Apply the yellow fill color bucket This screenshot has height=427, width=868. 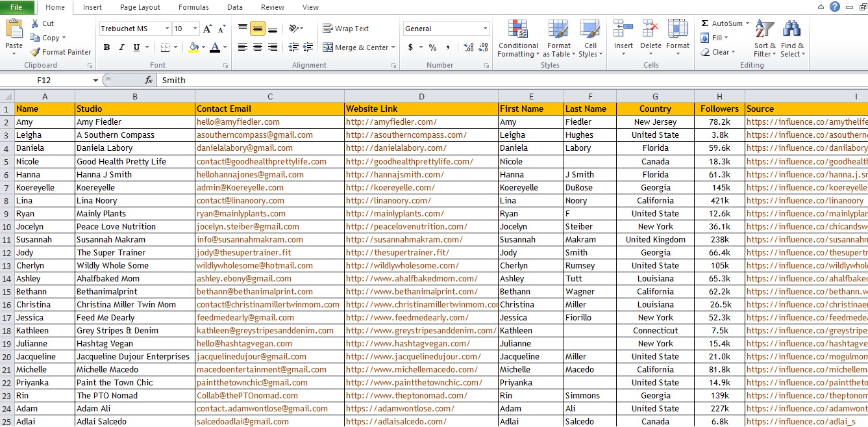[x=193, y=47]
